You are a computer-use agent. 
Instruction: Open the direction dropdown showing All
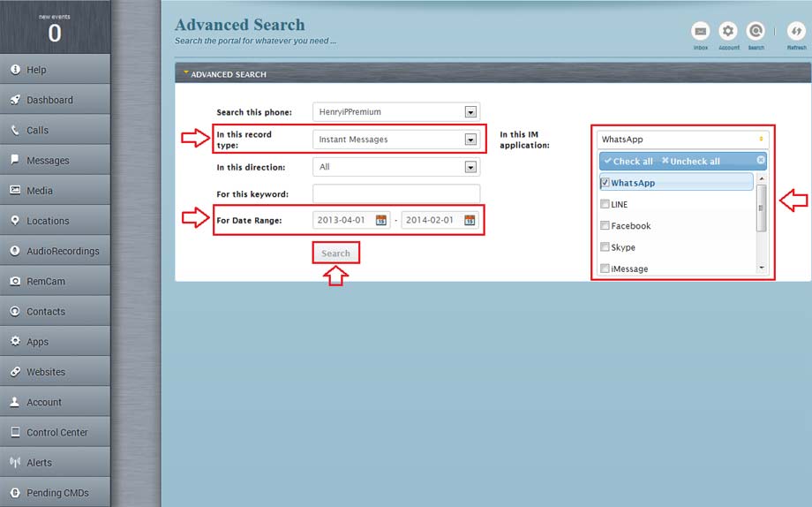click(x=396, y=167)
